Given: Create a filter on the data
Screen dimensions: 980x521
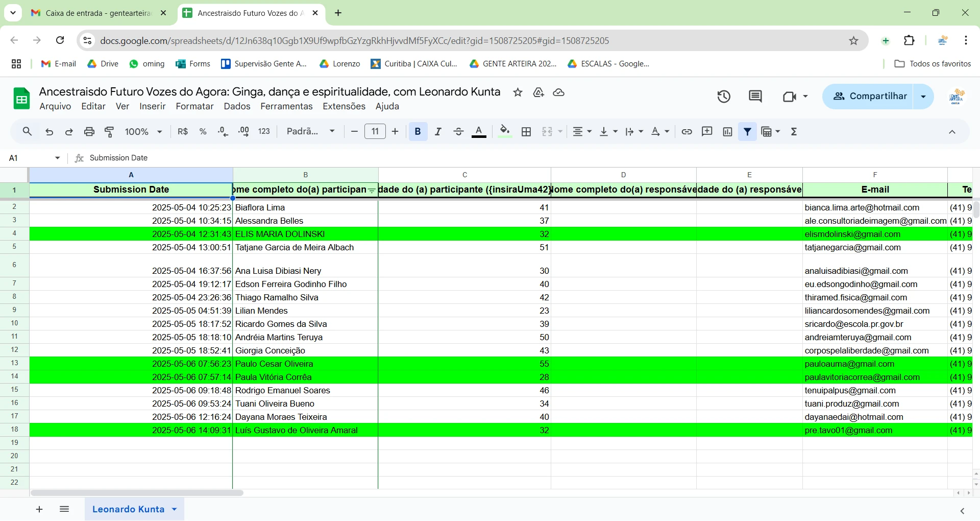Looking at the screenshot, I should [x=747, y=131].
